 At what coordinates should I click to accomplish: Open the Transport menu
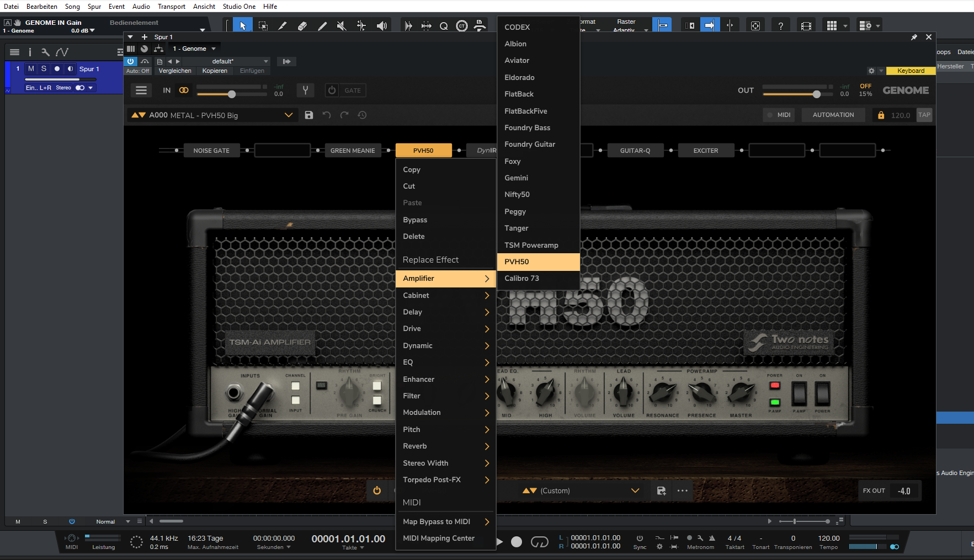pyautogui.click(x=172, y=7)
